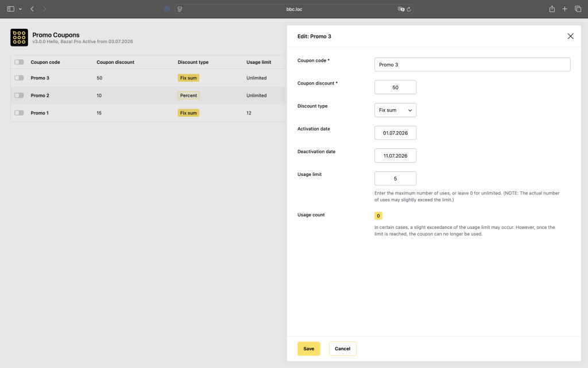Click the Coupon code column header

[x=45, y=62]
